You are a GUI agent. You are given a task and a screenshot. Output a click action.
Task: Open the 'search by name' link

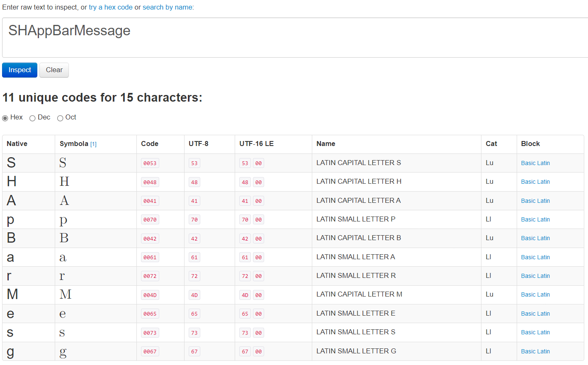pos(167,7)
